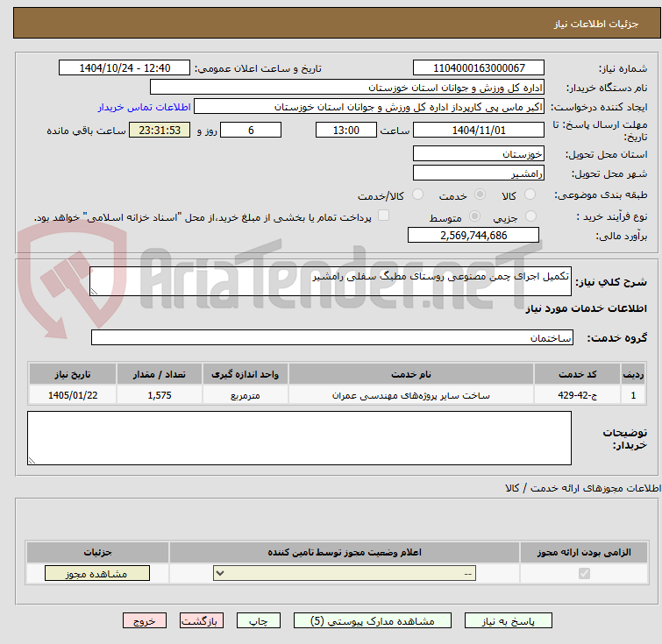Toggle Islamic treasury bonds payment checkbox
The height and width of the screenshot is (644, 662).
pos(383,216)
